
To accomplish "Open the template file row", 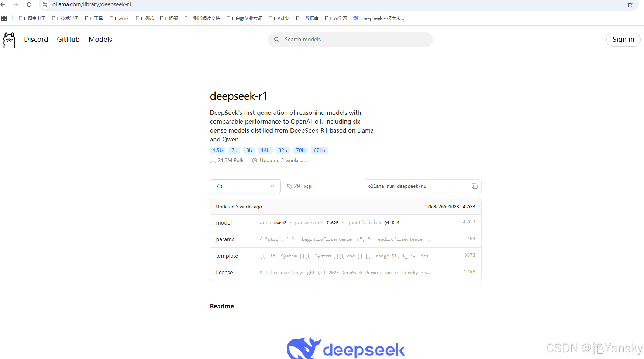I will tap(346, 256).
